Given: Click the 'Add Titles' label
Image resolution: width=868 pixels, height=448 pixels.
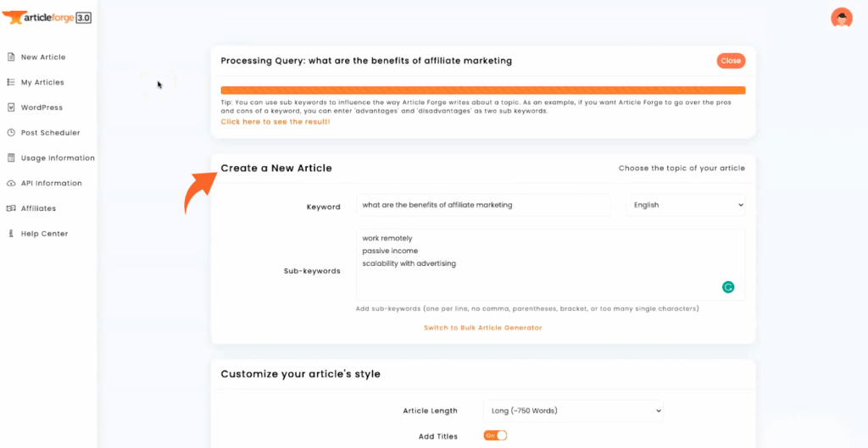Looking at the screenshot, I should pos(438,436).
